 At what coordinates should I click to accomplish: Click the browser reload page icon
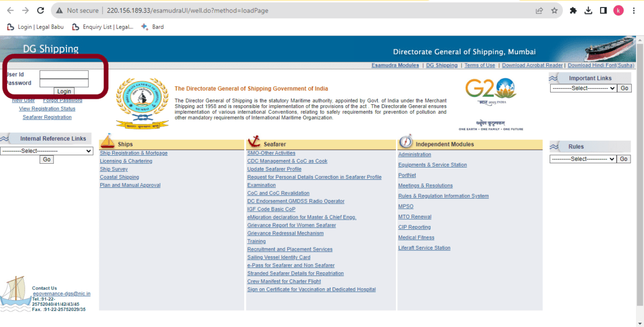(41, 10)
